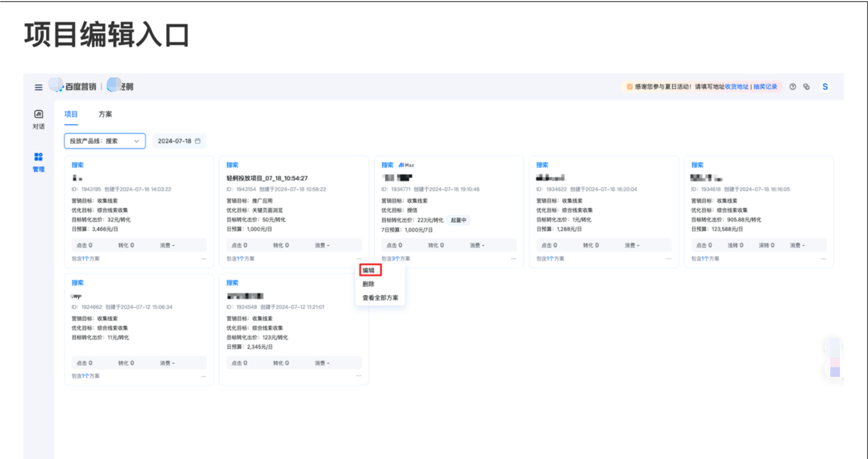The width and height of the screenshot is (868, 459).
Task: Select 编辑 in the context menu
Action: (x=370, y=270)
